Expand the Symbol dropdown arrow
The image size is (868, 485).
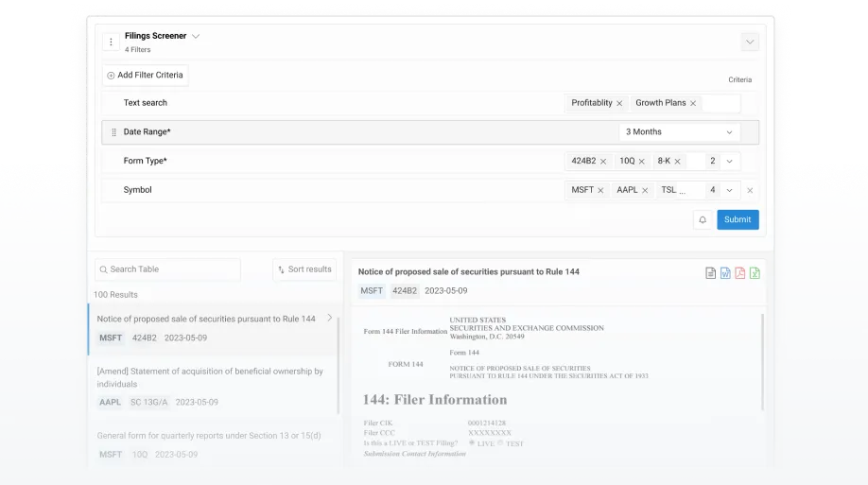click(730, 190)
